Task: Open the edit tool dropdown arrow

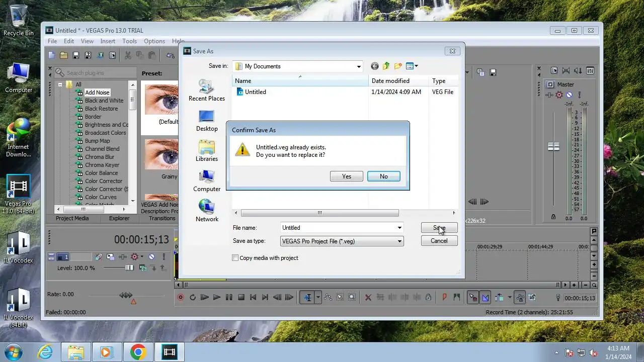Action: (318, 297)
